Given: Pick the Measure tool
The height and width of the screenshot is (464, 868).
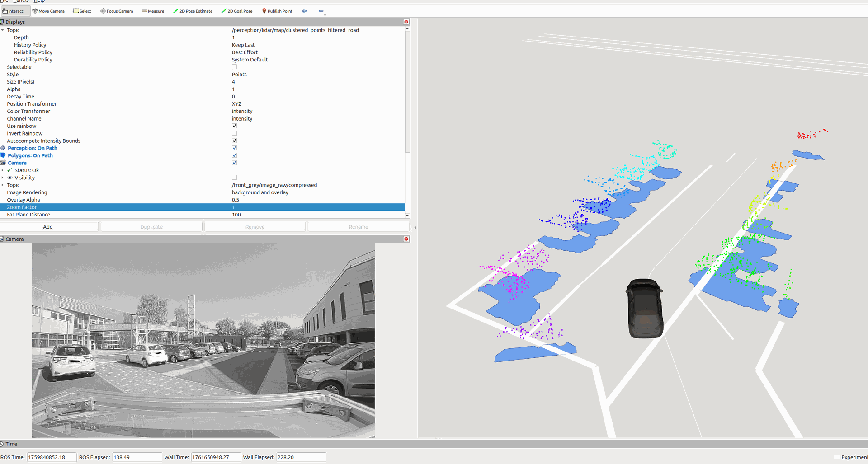Looking at the screenshot, I should tap(153, 11).
